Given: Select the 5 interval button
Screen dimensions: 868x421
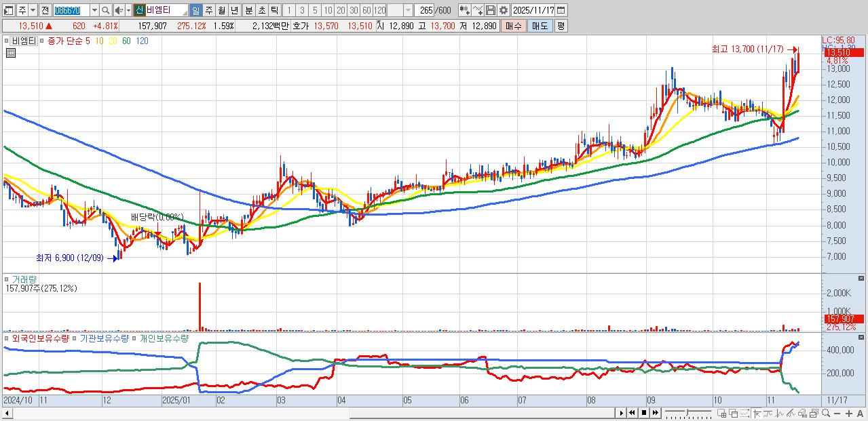Looking at the screenshot, I should tap(314, 10).
